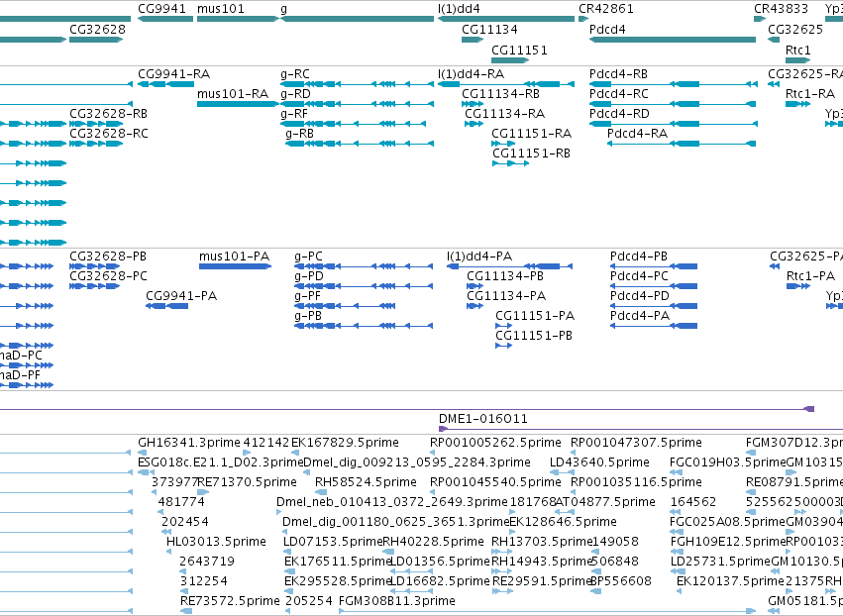Select transcript CG11134-RB
Viewport: 843px width, 616px height.
point(500,94)
